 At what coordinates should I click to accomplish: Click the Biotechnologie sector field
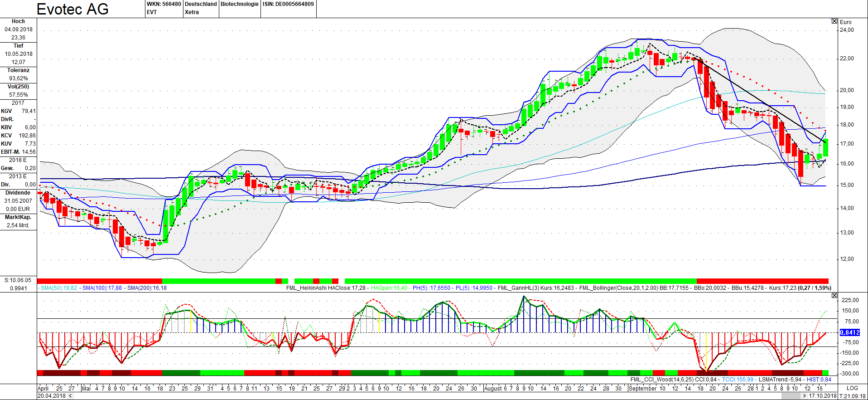(x=240, y=4)
